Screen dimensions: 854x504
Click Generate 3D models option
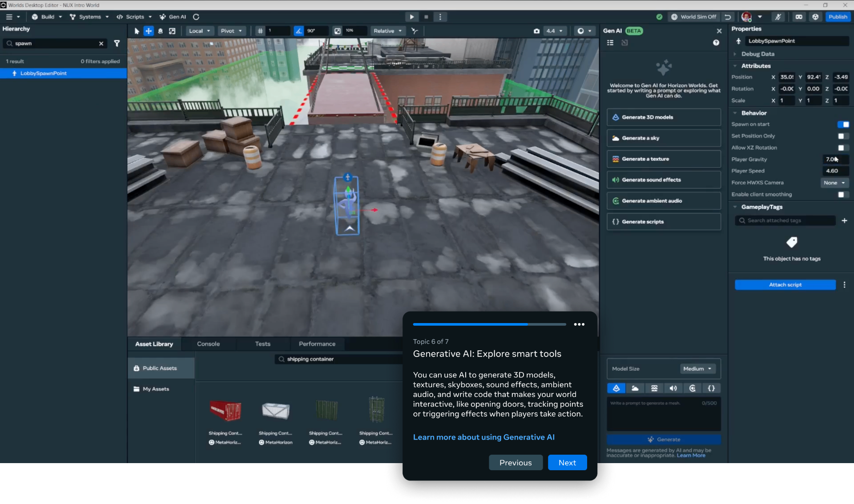[664, 117]
